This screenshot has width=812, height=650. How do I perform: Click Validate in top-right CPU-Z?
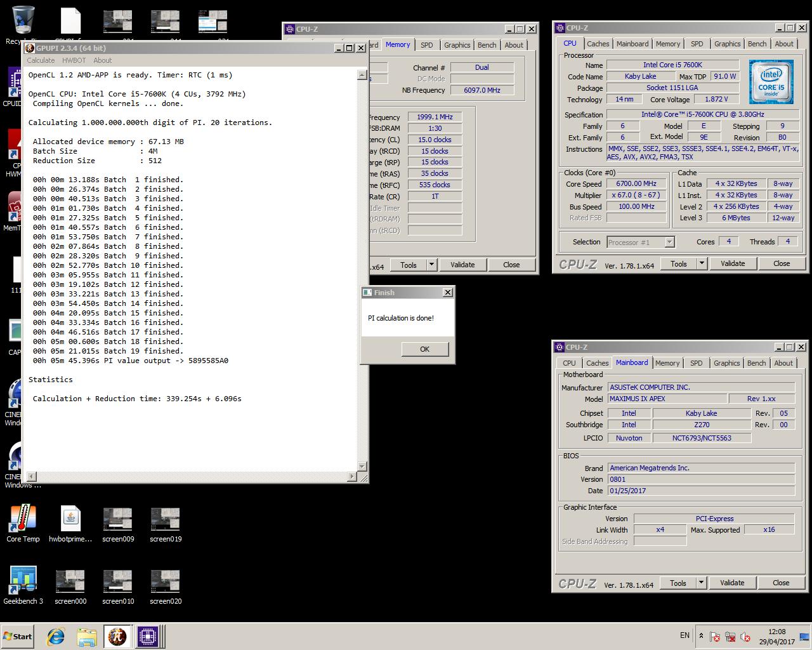click(733, 263)
